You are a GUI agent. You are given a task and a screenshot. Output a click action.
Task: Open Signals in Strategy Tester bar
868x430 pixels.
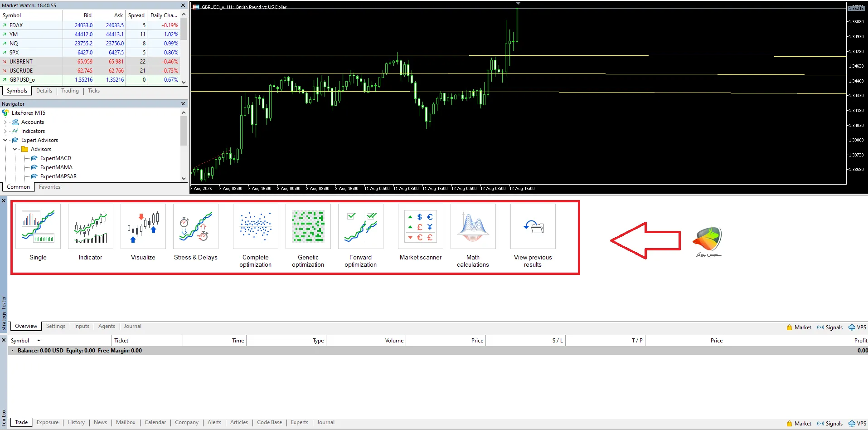tap(829, 327)
